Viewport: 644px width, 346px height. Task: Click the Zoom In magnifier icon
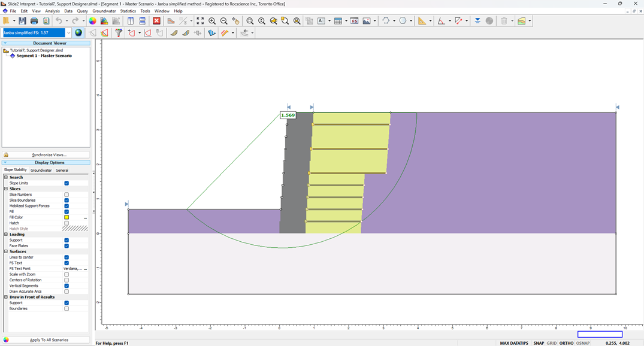coord(212,21)
